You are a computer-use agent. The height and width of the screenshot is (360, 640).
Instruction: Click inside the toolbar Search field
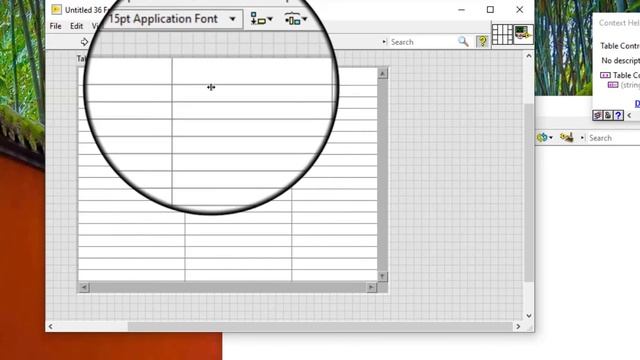click(422, 42)
